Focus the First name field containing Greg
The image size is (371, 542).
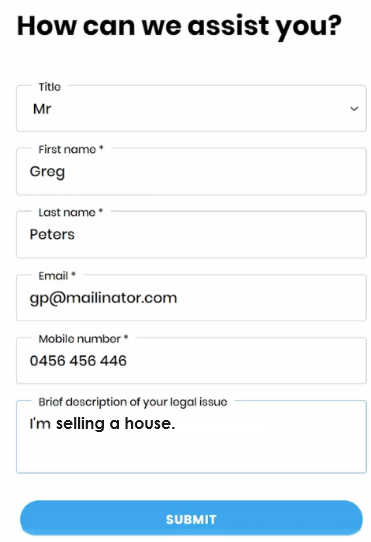click(x=191, y=171)
